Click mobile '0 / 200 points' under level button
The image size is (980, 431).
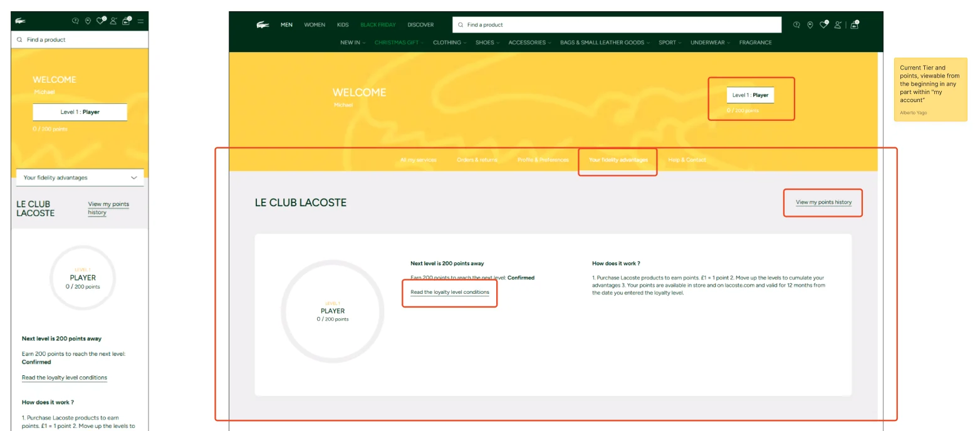pyautogui.click(x=50, y=128)
